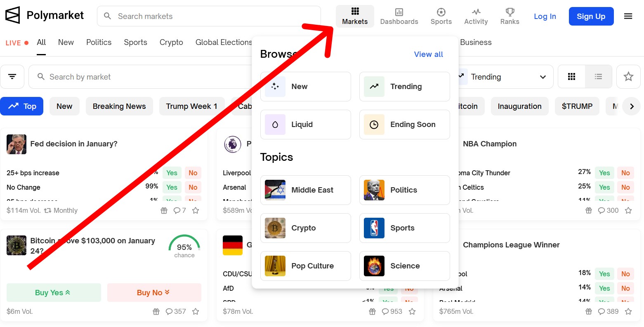644x327 pixels.
Task: Buy Yes on 25+ bps increase
Action: pos(172,173)
